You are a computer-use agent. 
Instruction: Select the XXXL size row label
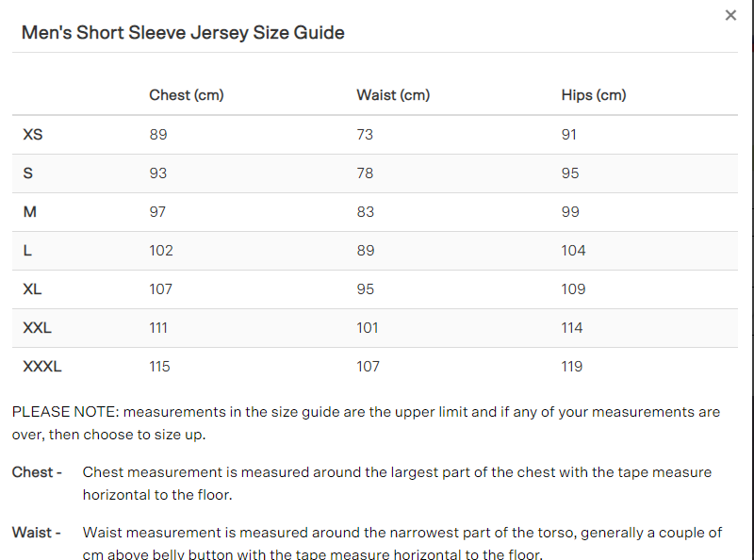(40, 366)
